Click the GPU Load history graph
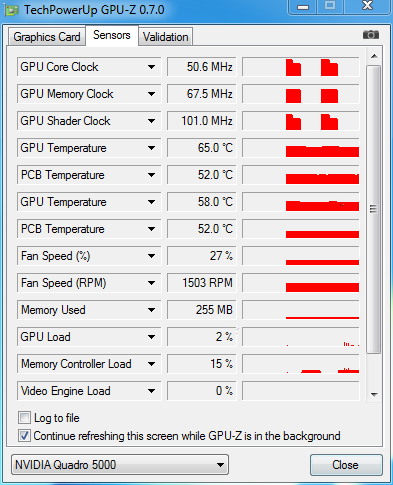Image resolution: width=393 pixels, height=485 pixels. [x=301, y=337]
